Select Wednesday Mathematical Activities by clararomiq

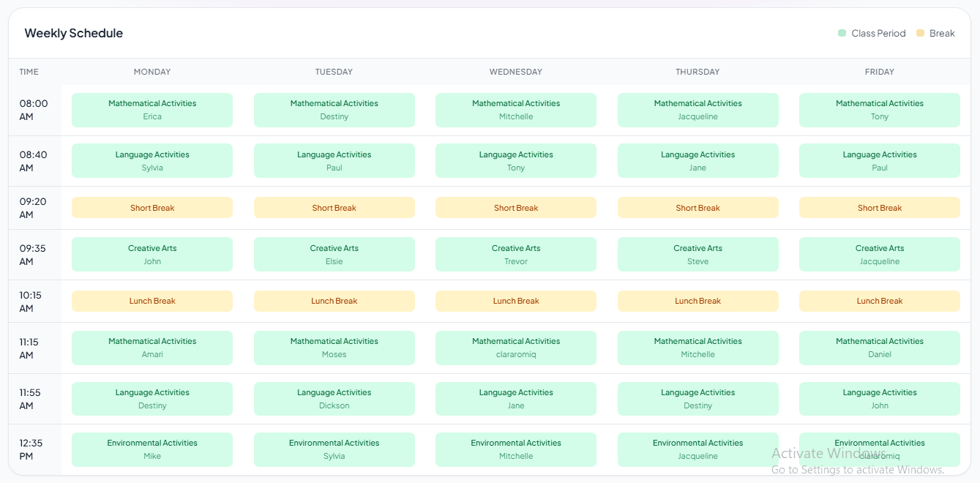tap(515, 348)
